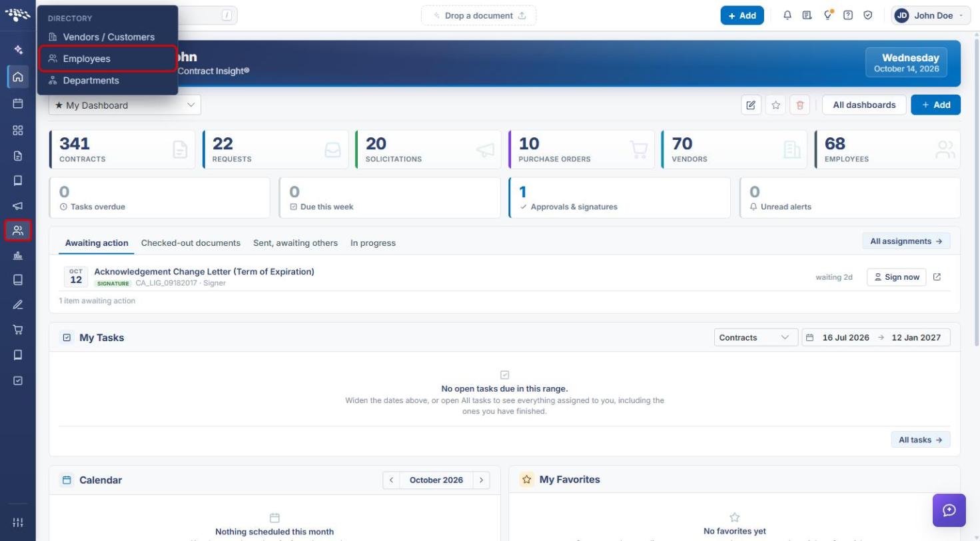980x541 pixels.
Task: Switch to In progress tab
Action: (373, 243)
